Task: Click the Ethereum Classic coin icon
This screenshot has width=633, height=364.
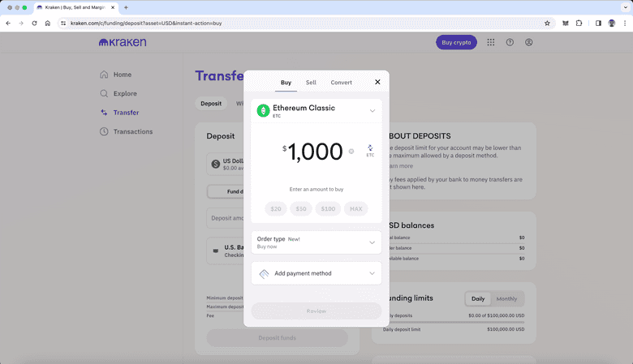Action: (x=263, y=110)
